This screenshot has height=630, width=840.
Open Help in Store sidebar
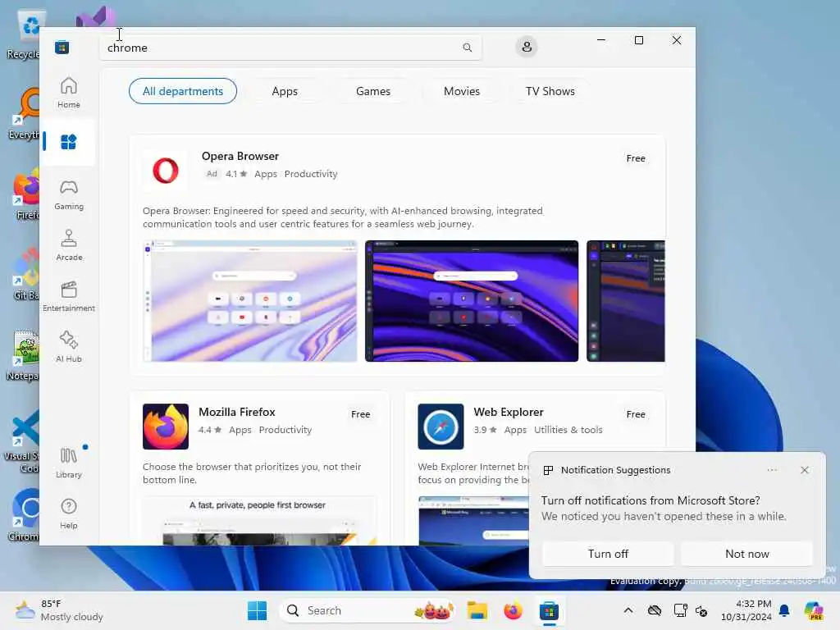[69, 514]
